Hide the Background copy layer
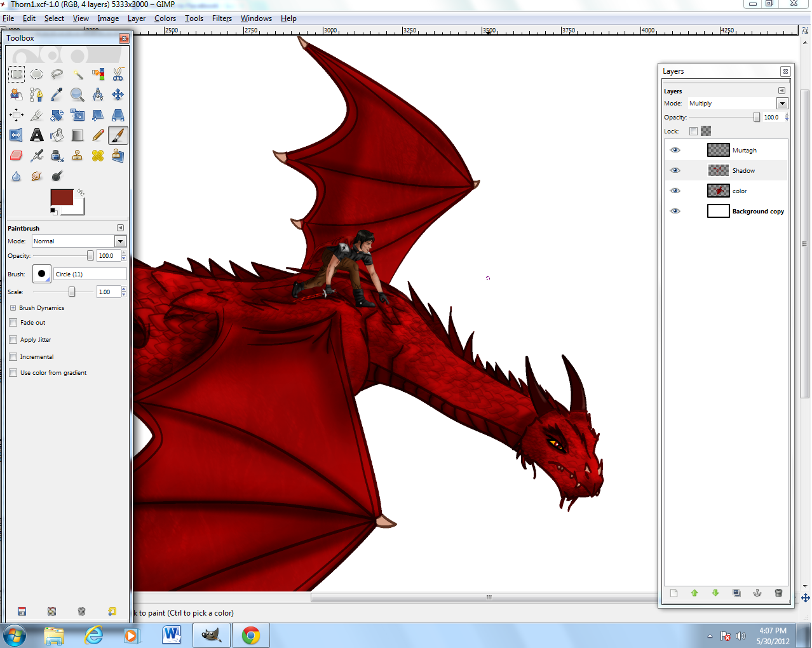This screenshot has height=648, width=812. coord(675,211)
